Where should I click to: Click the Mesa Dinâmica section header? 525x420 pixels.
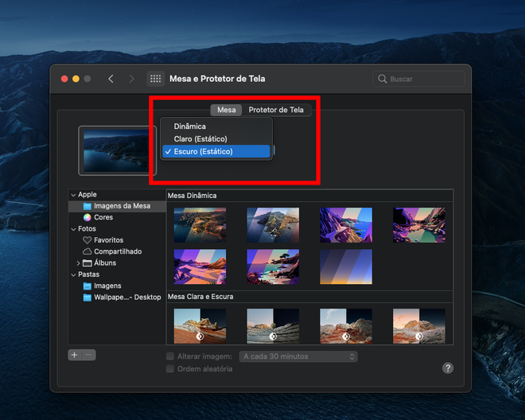(x=192, y=196)
